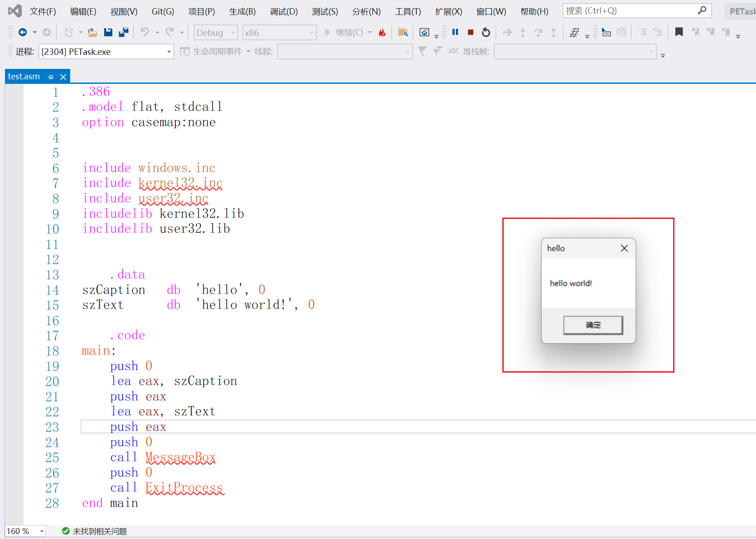
Task: Close the hello message box with X
Action: (x=624, y=248)
